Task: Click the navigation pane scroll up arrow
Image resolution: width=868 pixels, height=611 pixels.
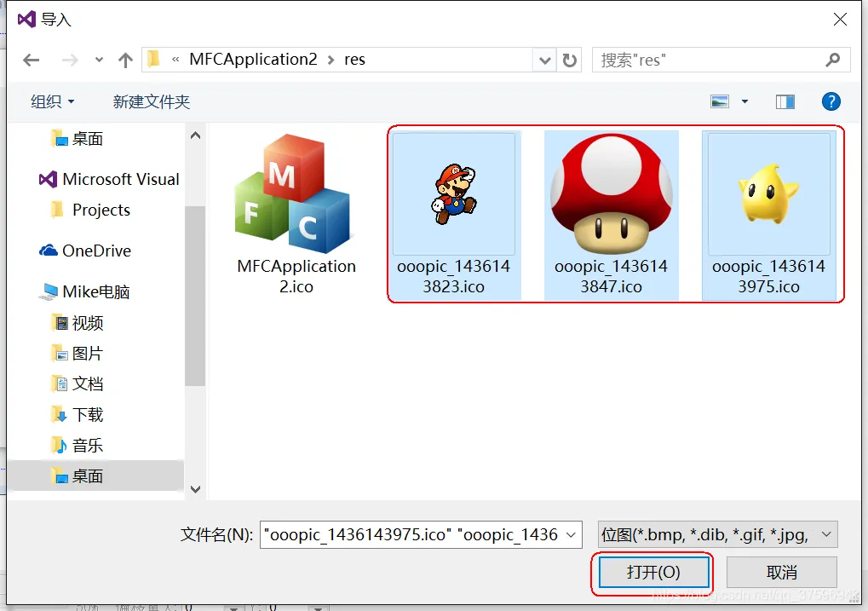Action: point(195,135)
